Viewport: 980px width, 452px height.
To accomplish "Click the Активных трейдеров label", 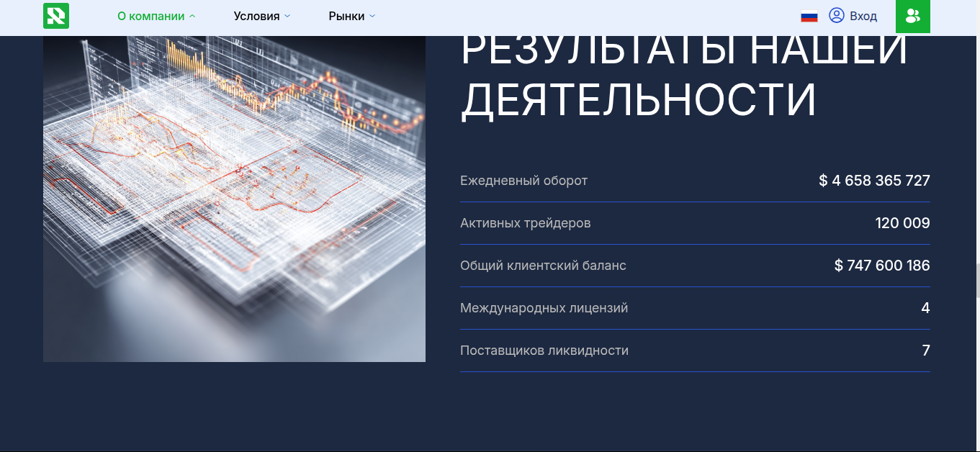I will (525, 223).
